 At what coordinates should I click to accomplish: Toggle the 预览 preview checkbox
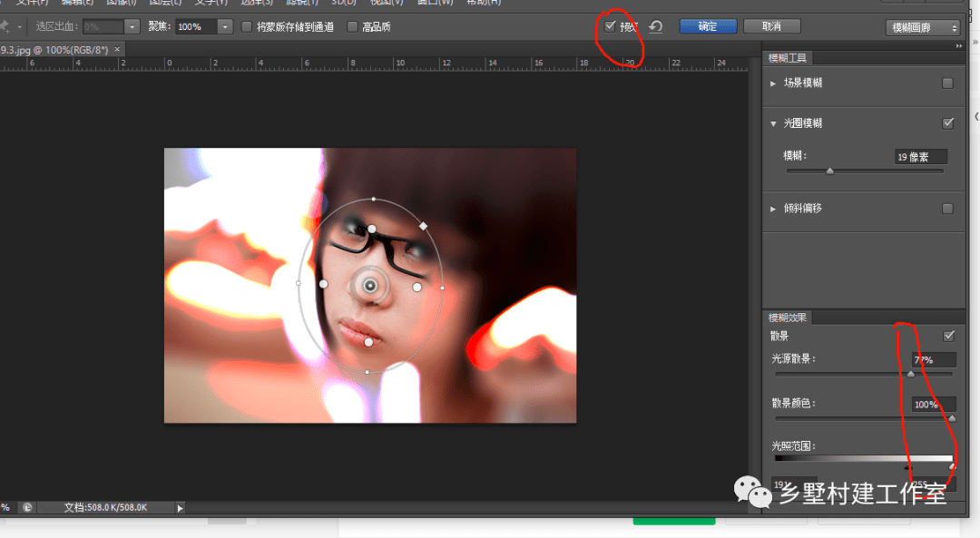click(611, 27)
